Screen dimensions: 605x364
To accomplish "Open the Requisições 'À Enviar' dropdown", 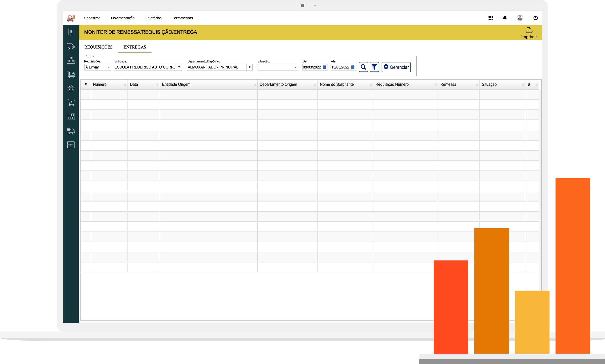I will point(98,67).
